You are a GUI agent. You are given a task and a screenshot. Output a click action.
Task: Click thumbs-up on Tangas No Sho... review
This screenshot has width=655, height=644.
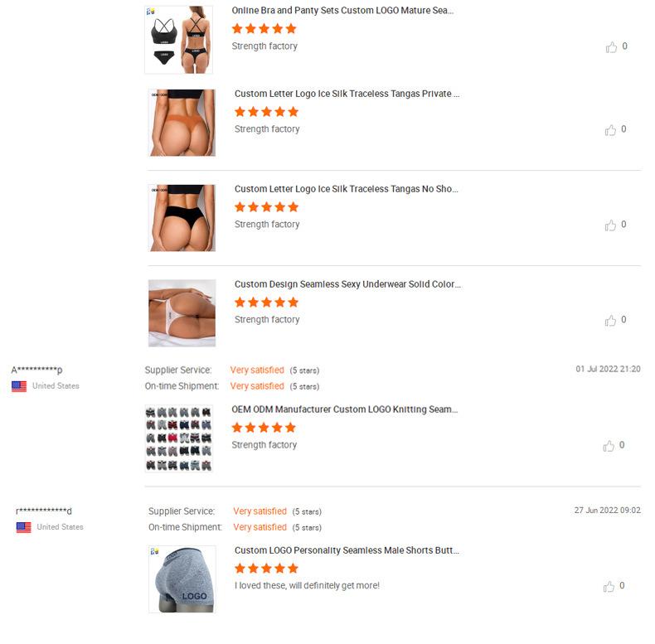[610, 225]
